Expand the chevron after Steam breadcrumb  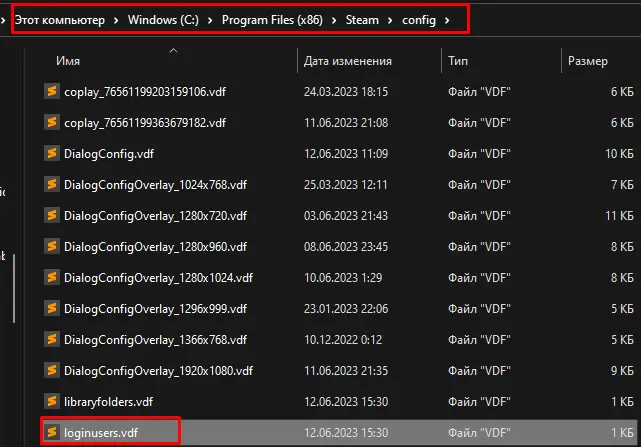390,20
